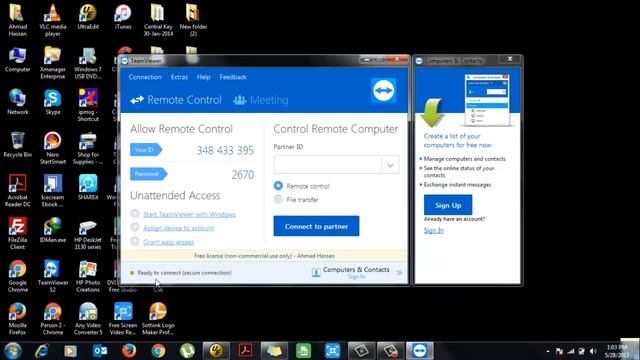
Task: Click the password value 2670
Action: pyautogui.click(x=243, y=175)
